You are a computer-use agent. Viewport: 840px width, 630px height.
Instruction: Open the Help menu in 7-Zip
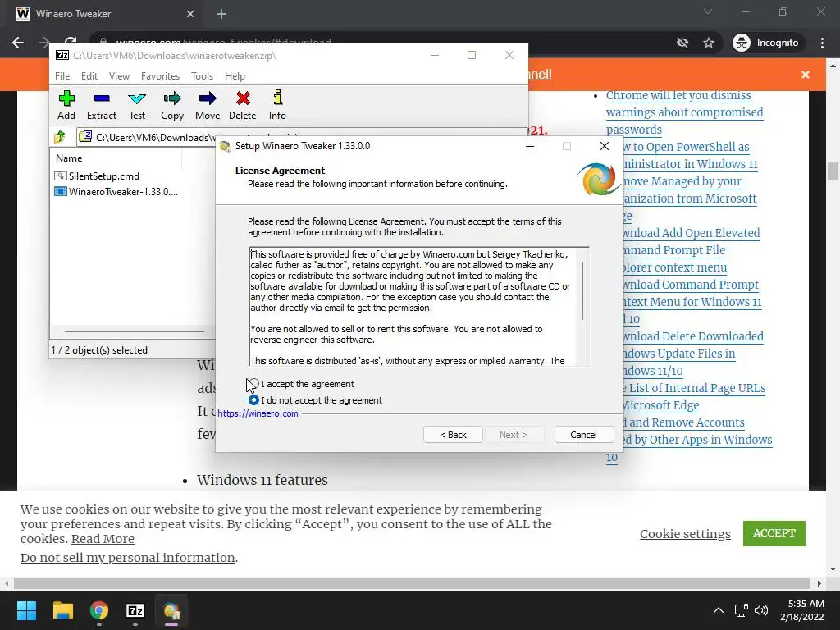(x=235, y=76)
